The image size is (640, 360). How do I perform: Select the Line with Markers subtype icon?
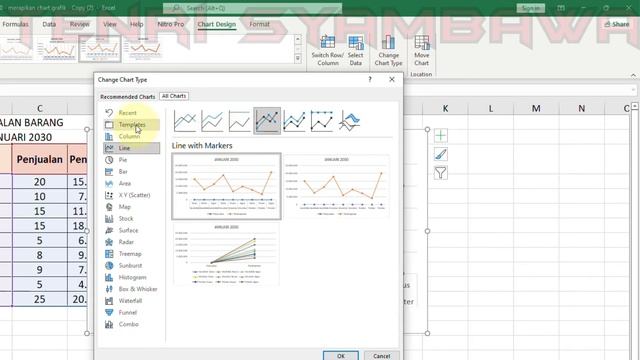pos(267,121)
